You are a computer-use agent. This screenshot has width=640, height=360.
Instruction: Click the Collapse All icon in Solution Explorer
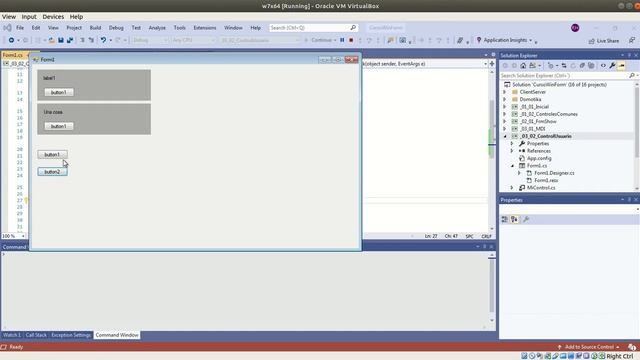(582, 65)
